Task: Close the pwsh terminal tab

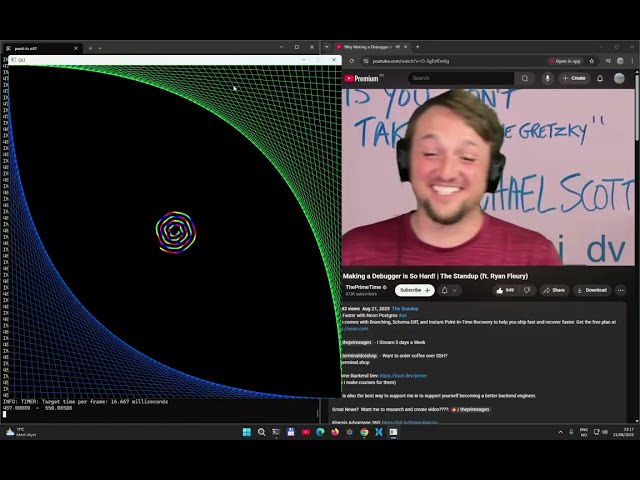Action: click(x=76, y=48)
